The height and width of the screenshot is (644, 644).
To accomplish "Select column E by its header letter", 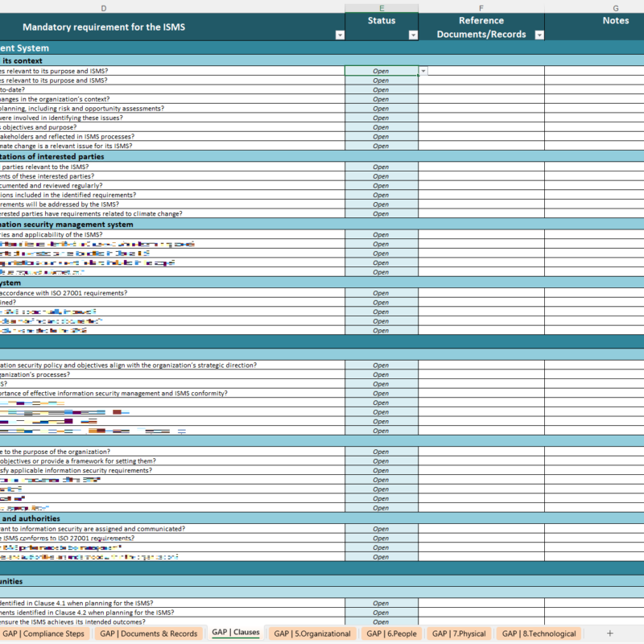I will [x=380, y=6].
